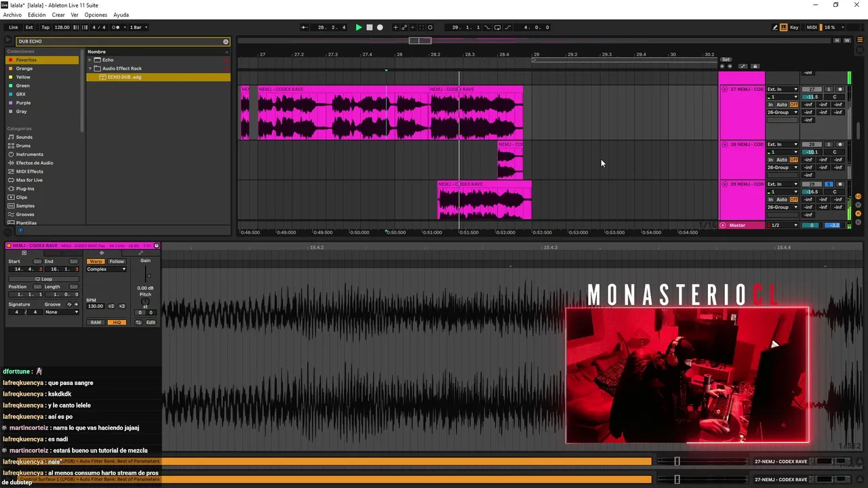
Task: Open the Clips category
Action: pyautogui.click(x=42, y=197)
